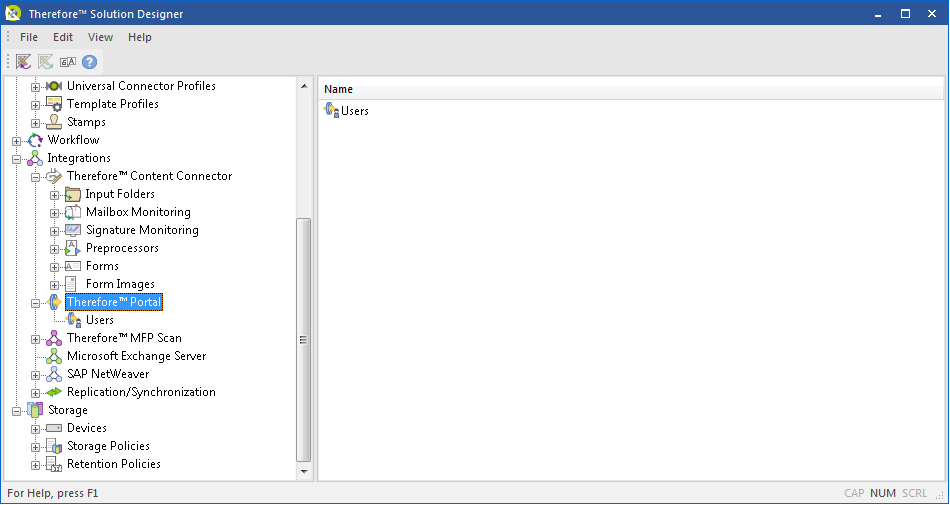Open the Edit menu

click(x=63, y=37)
